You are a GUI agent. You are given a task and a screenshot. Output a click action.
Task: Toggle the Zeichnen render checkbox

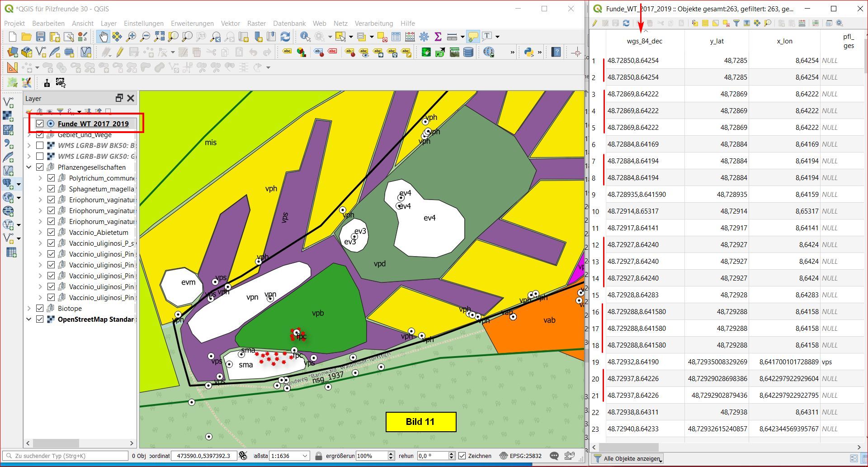(x=462, y=456)
